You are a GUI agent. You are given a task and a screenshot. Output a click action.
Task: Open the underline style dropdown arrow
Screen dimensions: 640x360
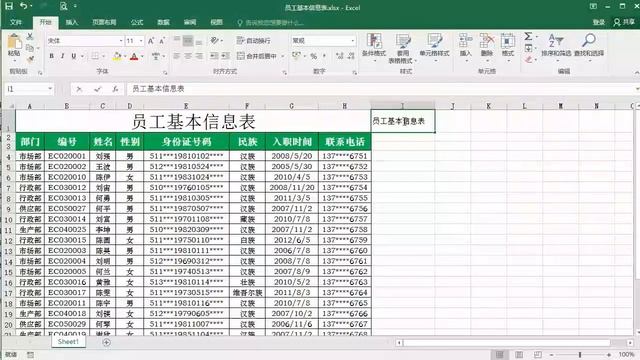(82, 56)
